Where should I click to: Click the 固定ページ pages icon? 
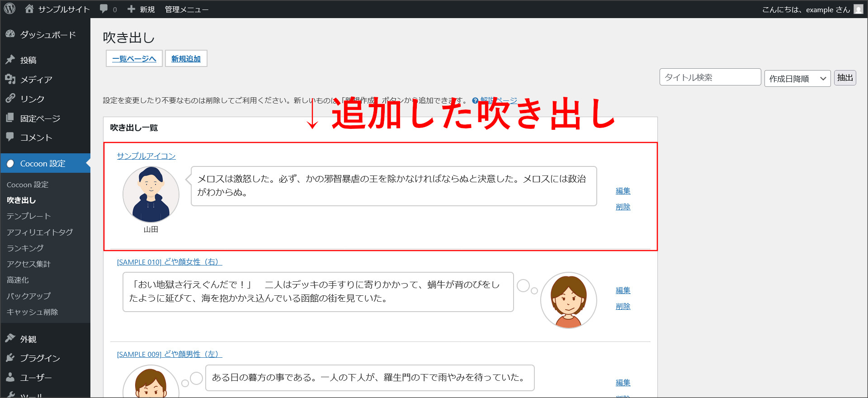(10, 118)
